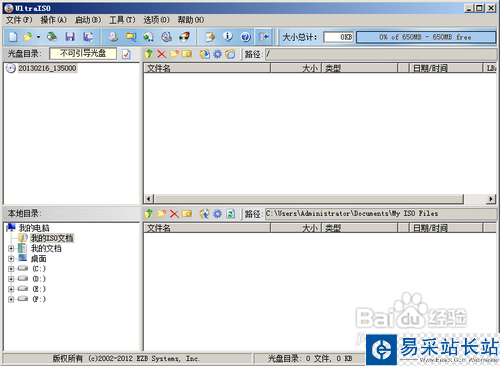500x366 pixels.
Task: Go up one level in local pane
Action: tap(149, 213)
